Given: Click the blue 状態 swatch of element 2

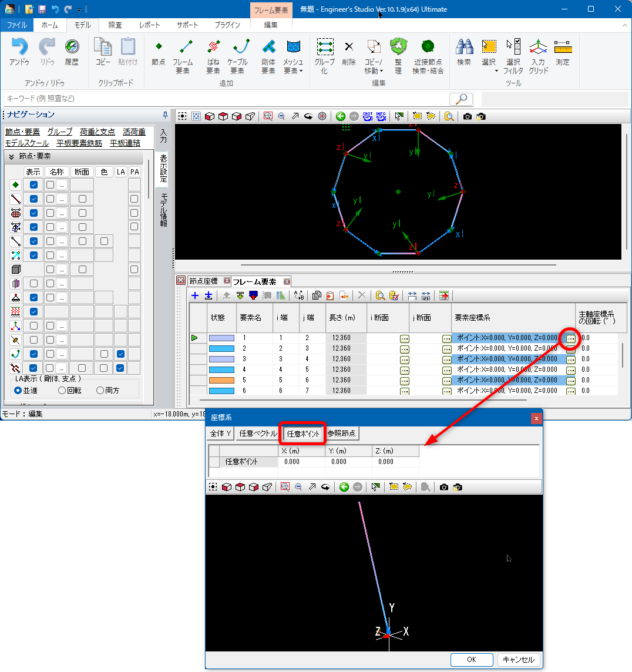Looking at the screenshot, I should coord(221,348).
